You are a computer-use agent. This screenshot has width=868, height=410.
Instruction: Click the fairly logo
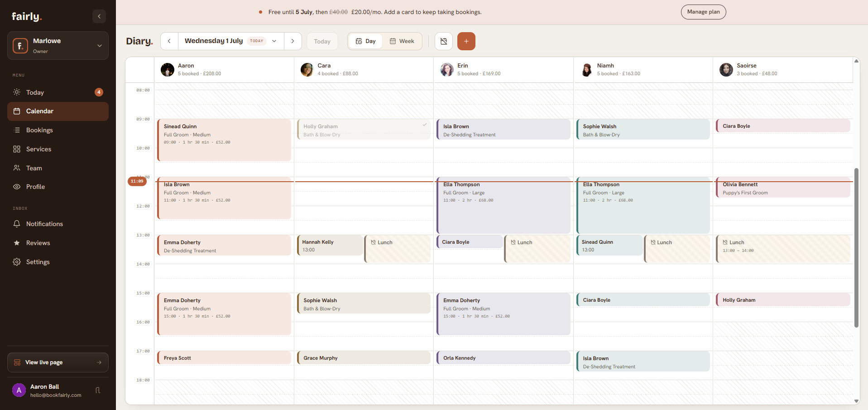point(27,16)
